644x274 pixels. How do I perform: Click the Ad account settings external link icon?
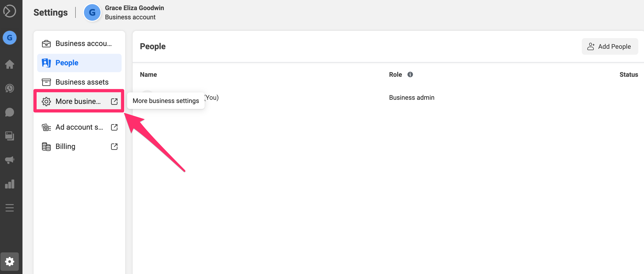pyautogui.click(x=114, y=127)
